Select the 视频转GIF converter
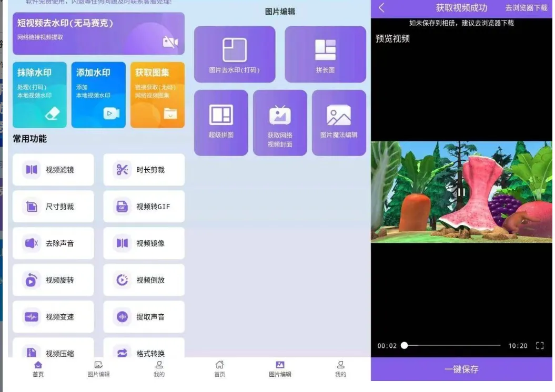The height and width of the screenshot is (392, 555). [x=144, y=206]
